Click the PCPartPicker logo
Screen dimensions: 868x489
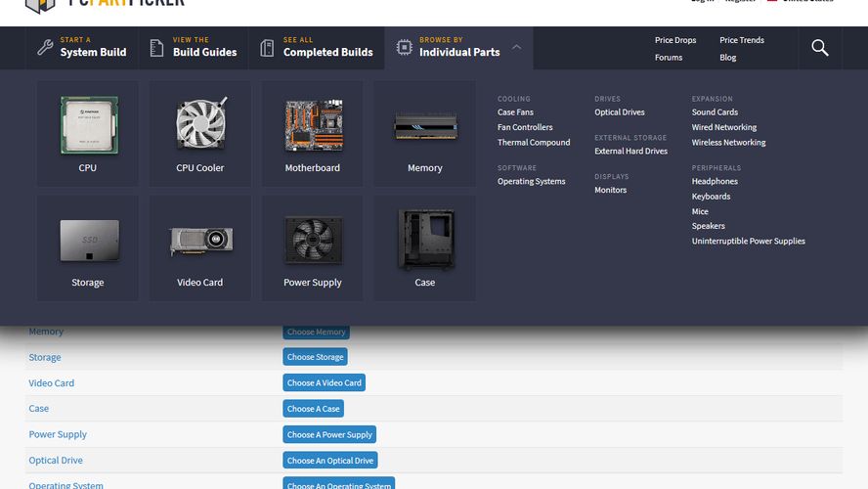coord(106,5)
